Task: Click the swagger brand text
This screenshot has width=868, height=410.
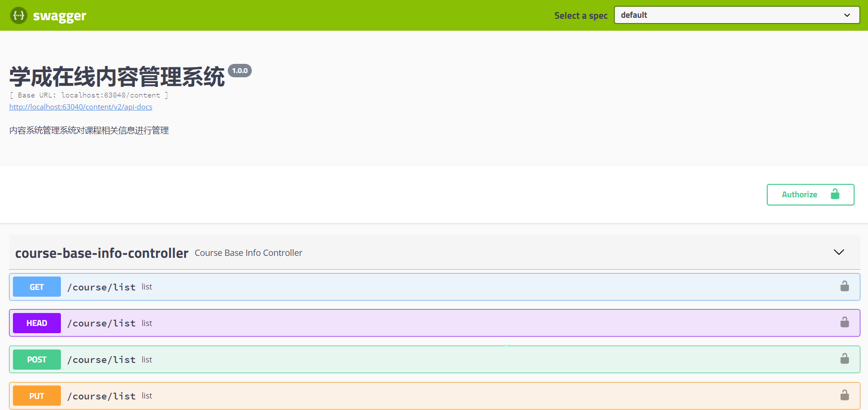Action: click(x=59, y=16)
